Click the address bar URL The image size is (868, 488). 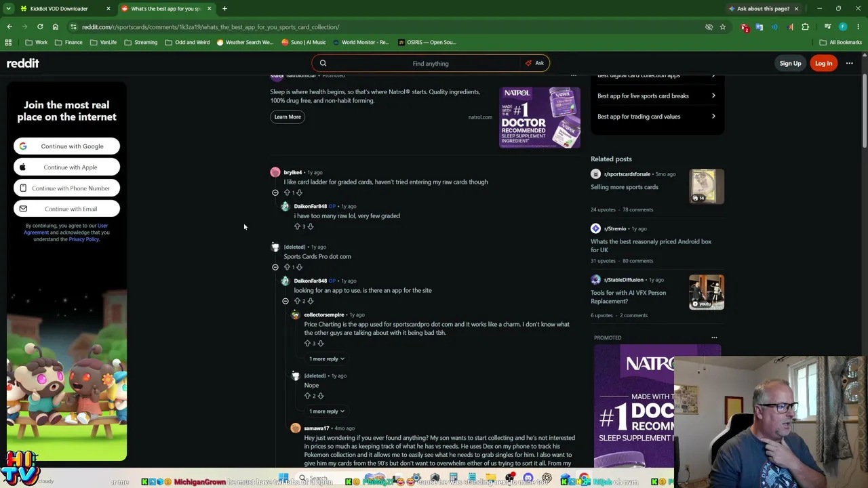point(210,27)
